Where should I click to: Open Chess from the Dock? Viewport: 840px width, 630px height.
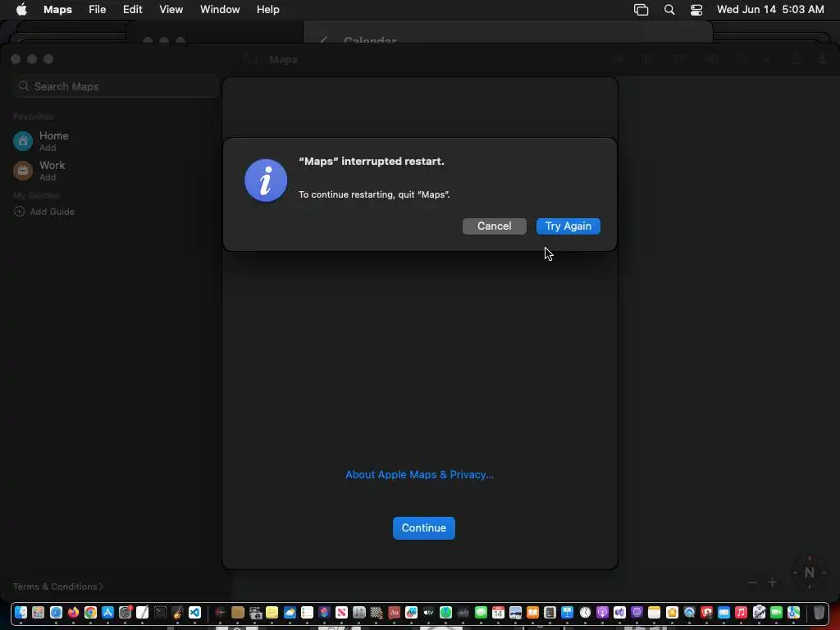point(377,612)
